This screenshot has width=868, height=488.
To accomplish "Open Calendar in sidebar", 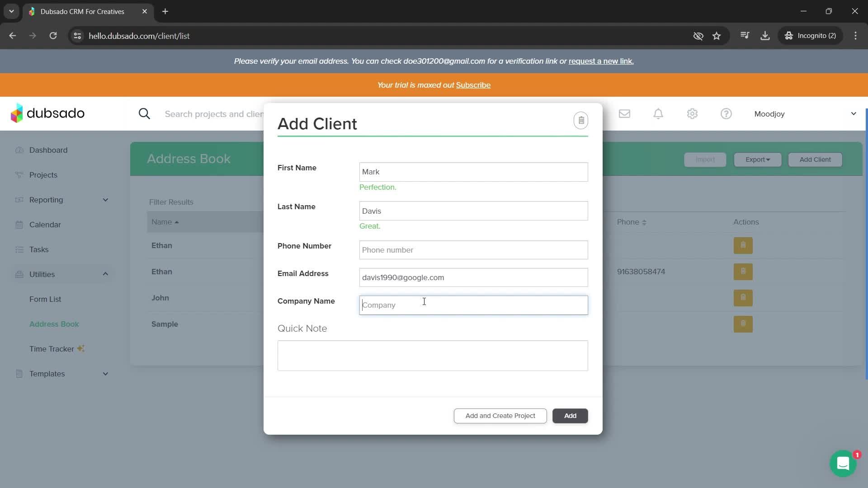I will click(x=45, y=225).
